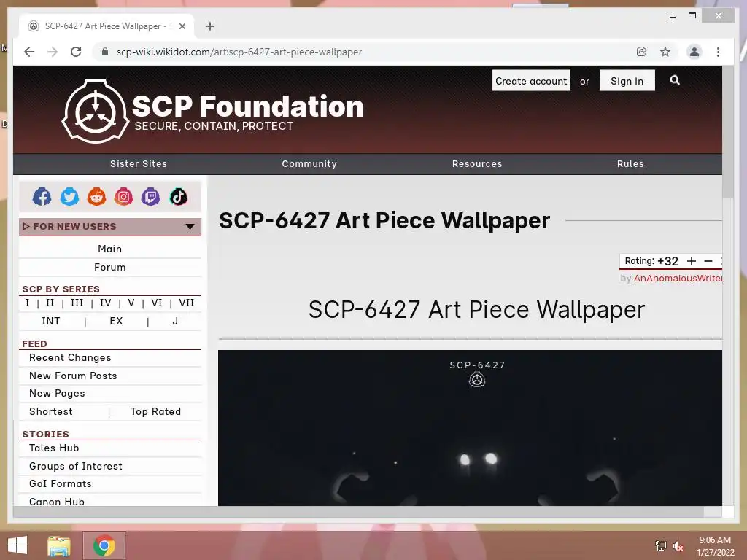Screen dimensions: 747x560
Task: Click the Create account button
Action: [x=531, y=81]
